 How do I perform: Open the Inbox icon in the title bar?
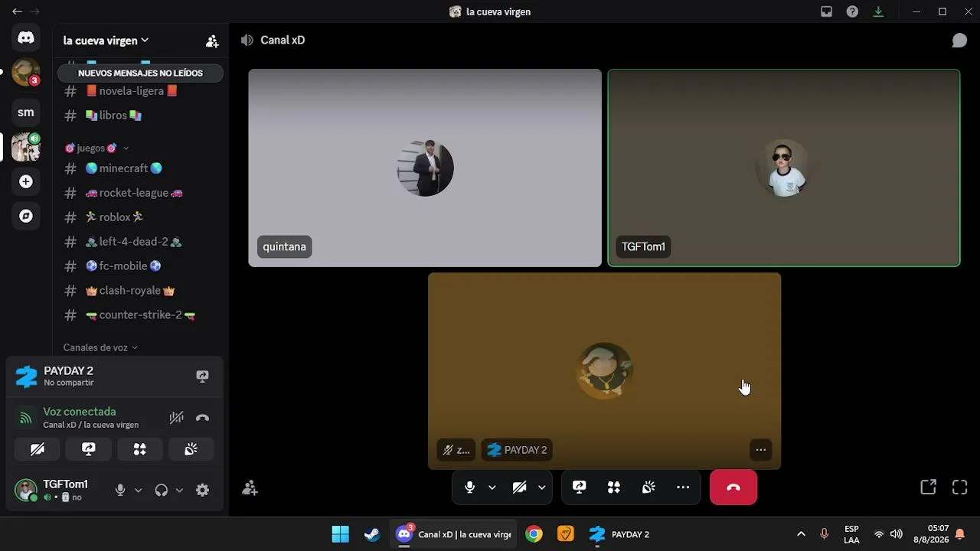coord(826,11)
